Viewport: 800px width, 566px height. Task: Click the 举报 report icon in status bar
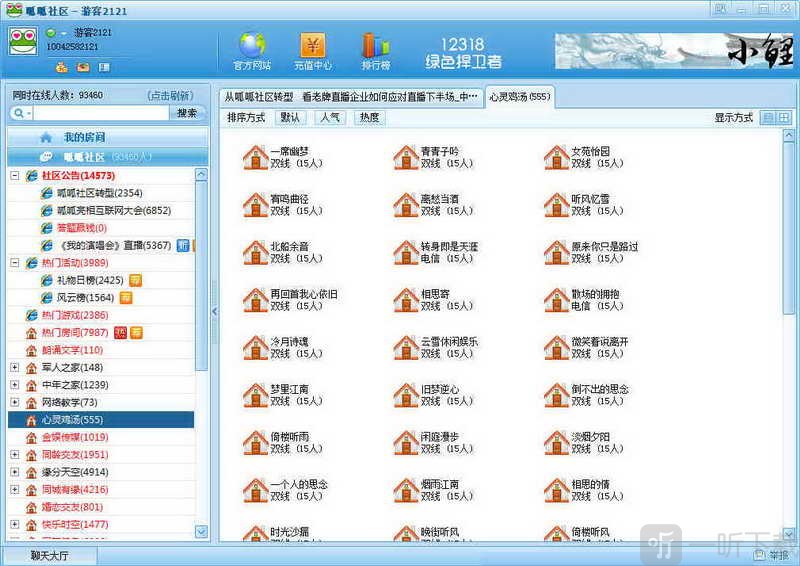[759, 555]
